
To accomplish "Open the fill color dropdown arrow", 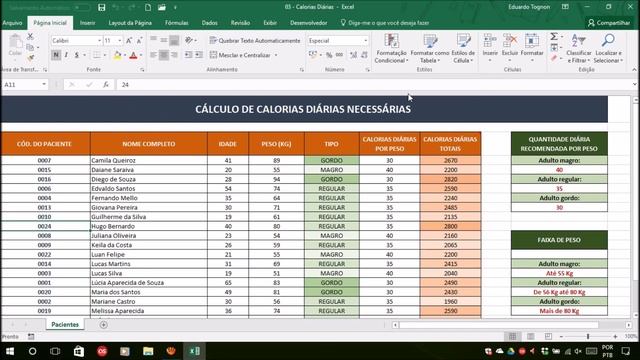I will click(x=125, y=55).
